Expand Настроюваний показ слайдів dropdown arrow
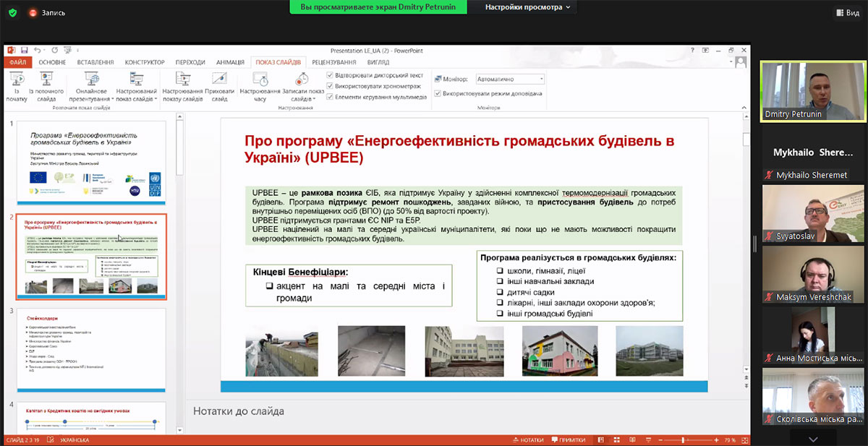Image resolution: width=868 pixels, height=446 pixels. (x=154, y=99)
